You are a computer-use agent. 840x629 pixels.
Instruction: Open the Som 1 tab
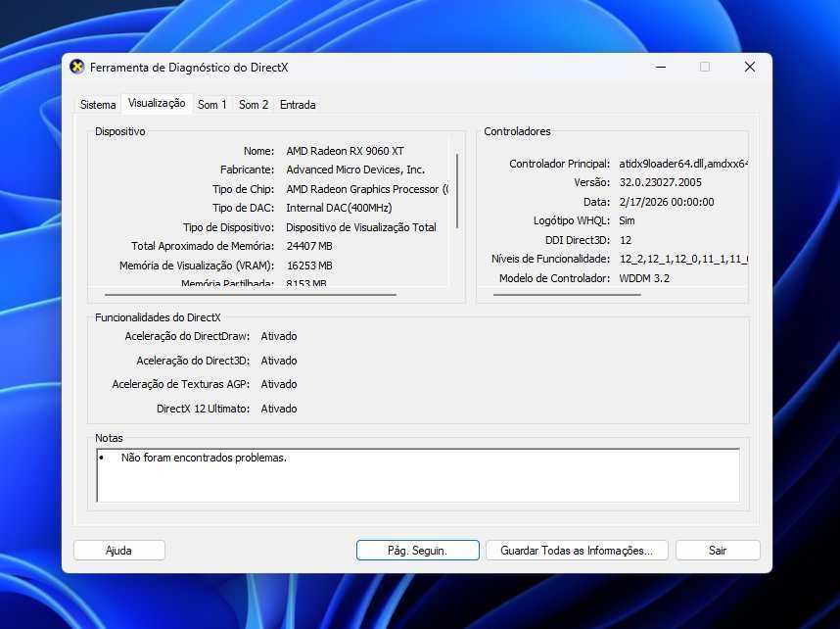point(212,105)
